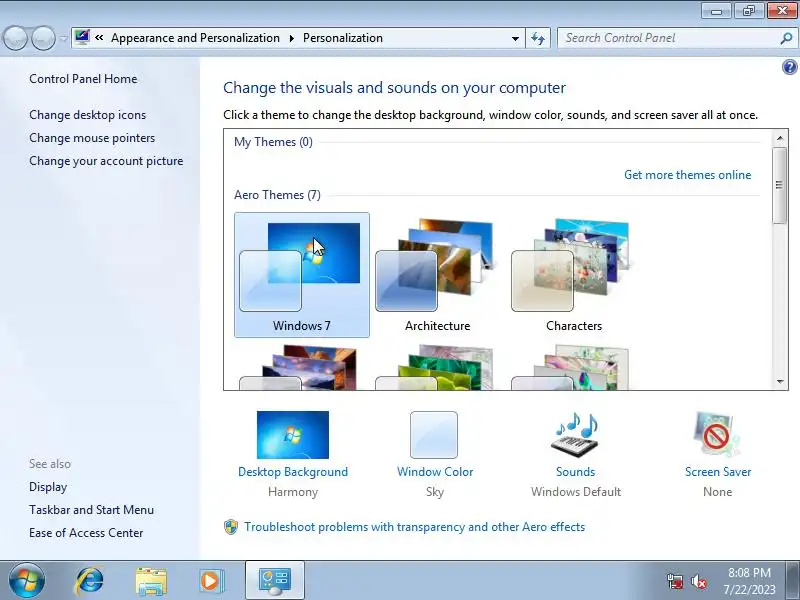Click the Refresh button in address bar
Screen dimensions: 800x600
pos(538,38)
